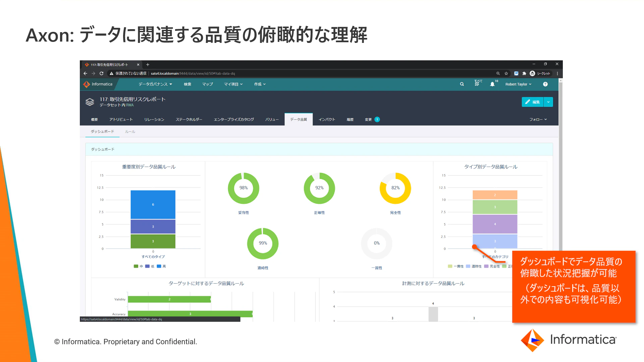Expand the arrow beside the 編集 button

(x=548, y=102)
